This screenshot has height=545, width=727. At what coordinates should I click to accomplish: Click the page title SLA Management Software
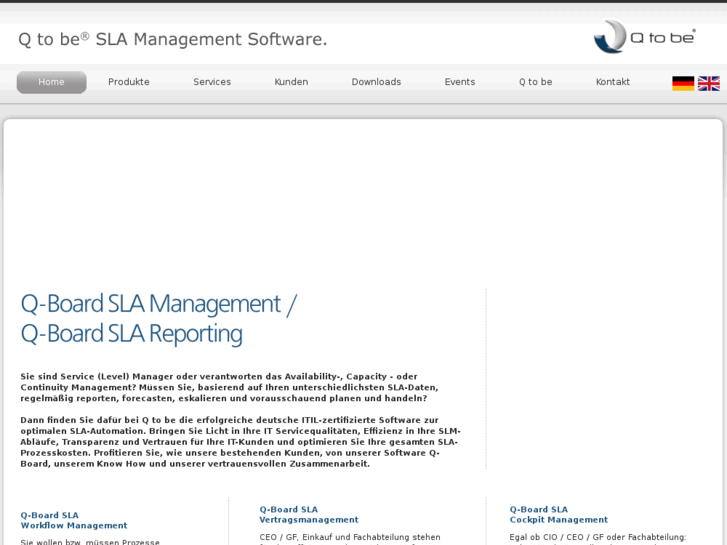pos(172,39)
